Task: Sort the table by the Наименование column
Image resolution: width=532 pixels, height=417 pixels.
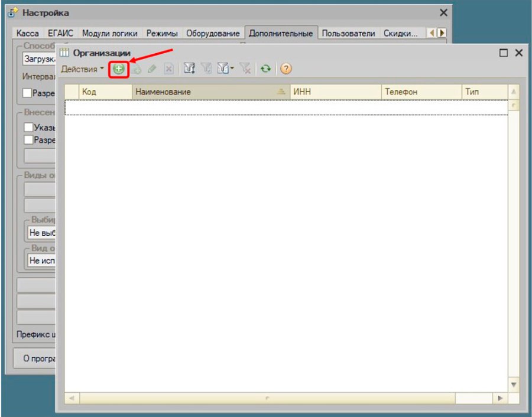Action: click(210, 92)
